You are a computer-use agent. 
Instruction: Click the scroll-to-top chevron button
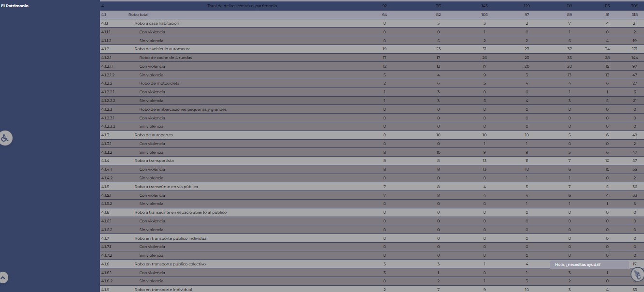tap(3, 277)
